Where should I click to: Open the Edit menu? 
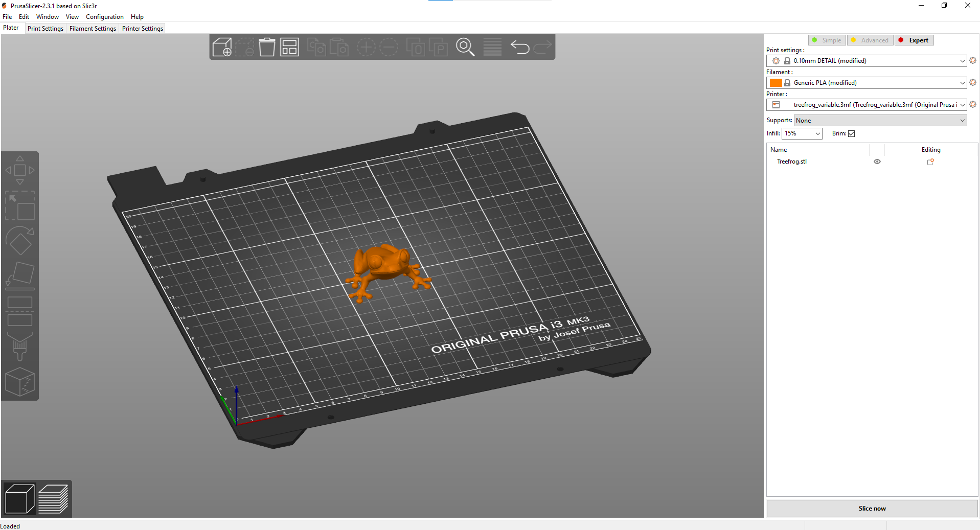[24, 17]
